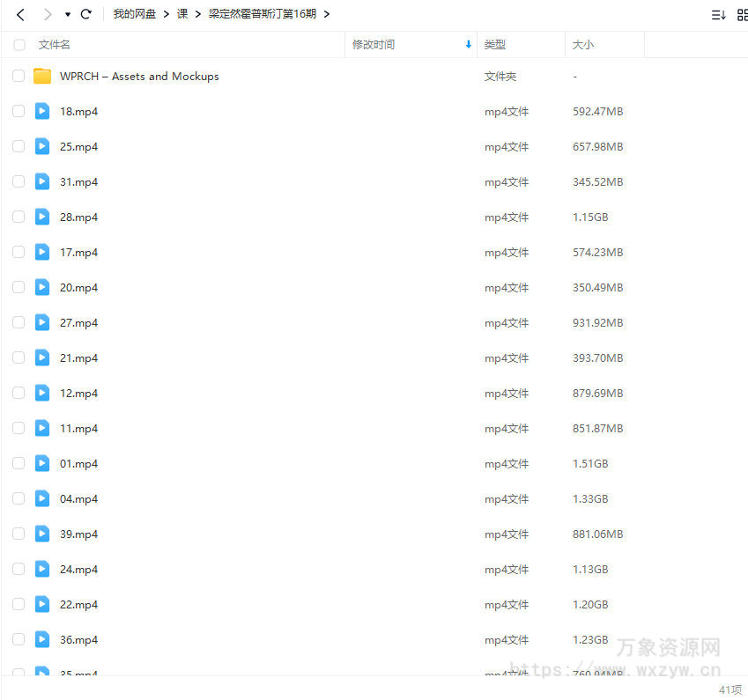Check the checkbox for 25.mp4
748x700 pixels.
point(18,146)
